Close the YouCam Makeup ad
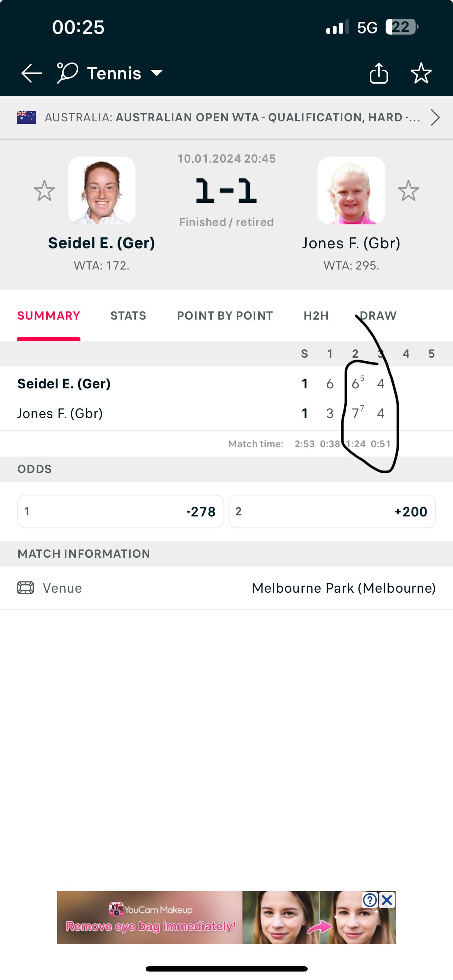The image size is (453, 980). coord(387,900)
